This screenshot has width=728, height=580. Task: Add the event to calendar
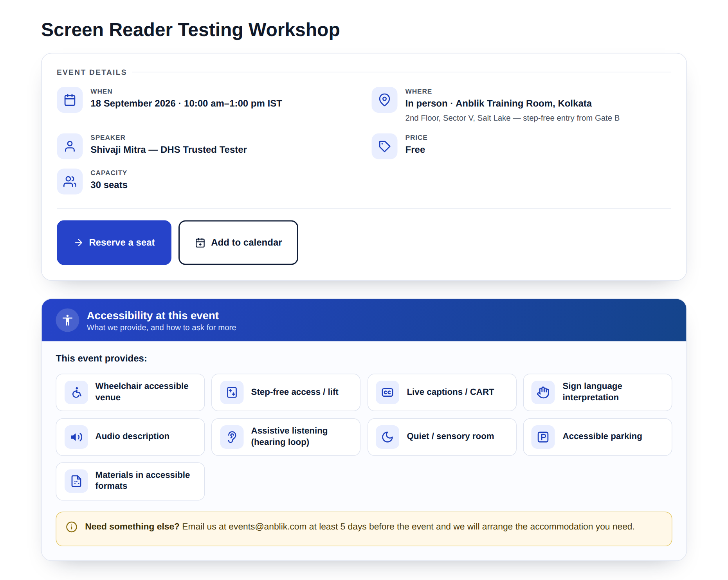(x=238, y=242)
